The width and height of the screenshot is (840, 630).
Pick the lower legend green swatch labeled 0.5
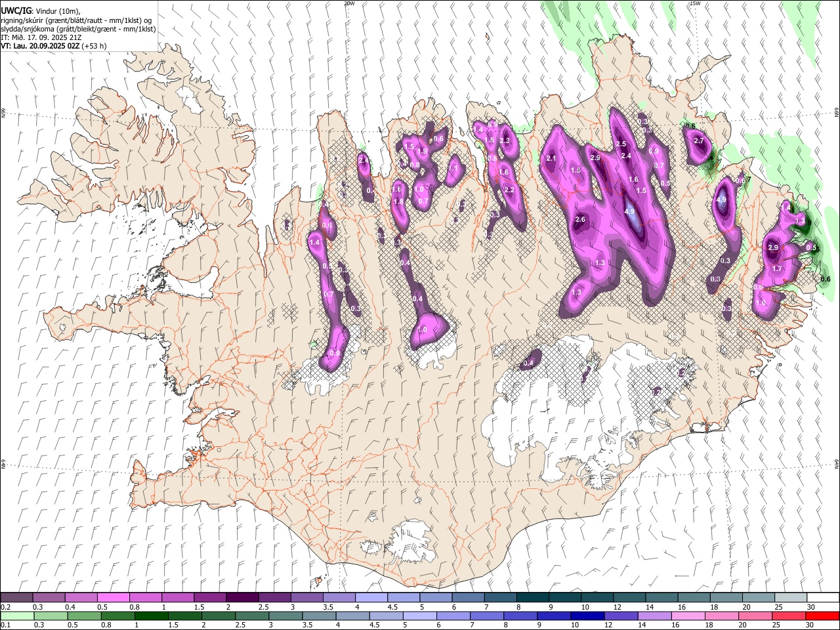tap(85, 616)
